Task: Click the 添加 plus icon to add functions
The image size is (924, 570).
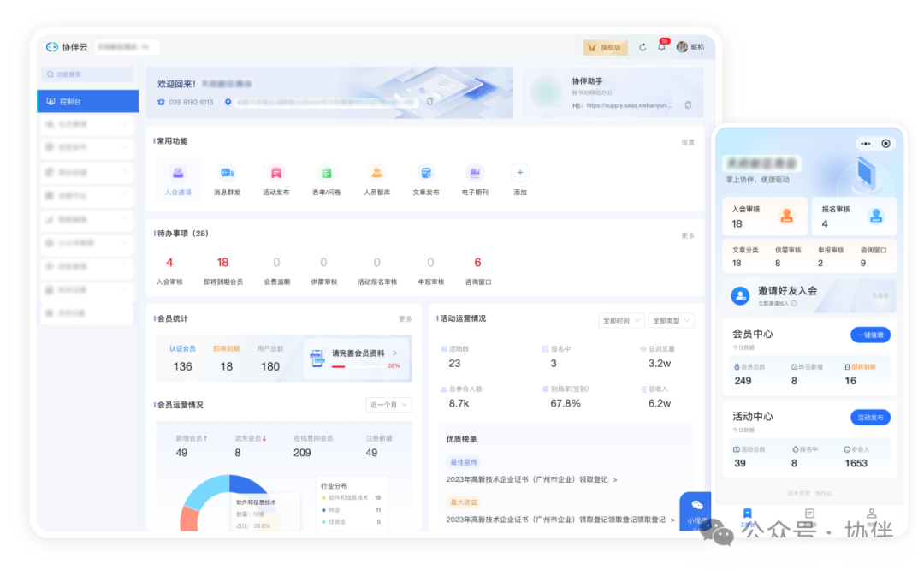Action: click(x=519, y=173)
